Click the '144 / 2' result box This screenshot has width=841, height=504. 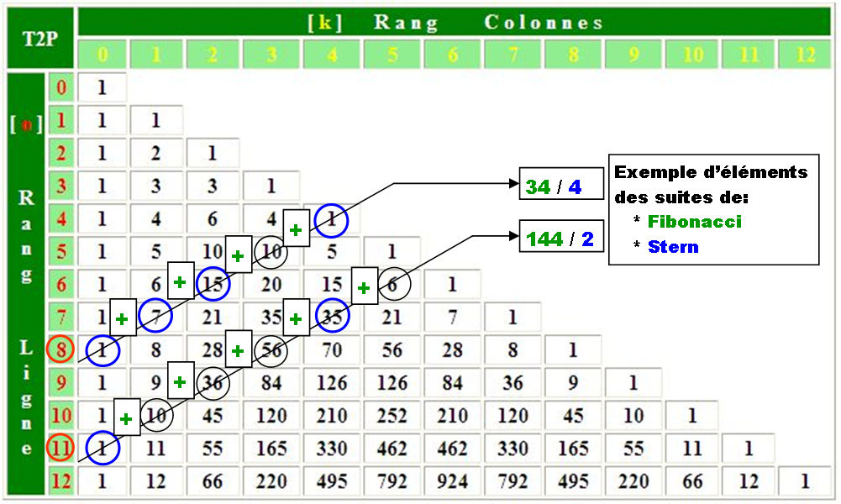click(x=561, y=235)
